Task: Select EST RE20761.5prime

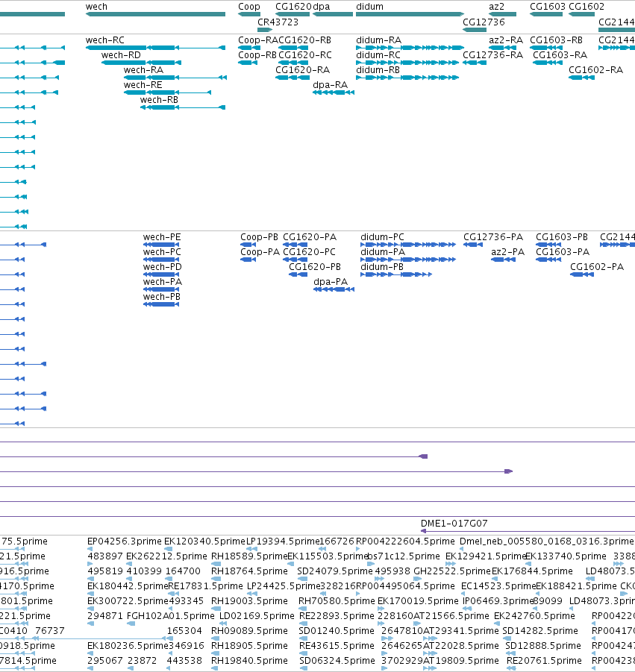Action: coord(544,660)
